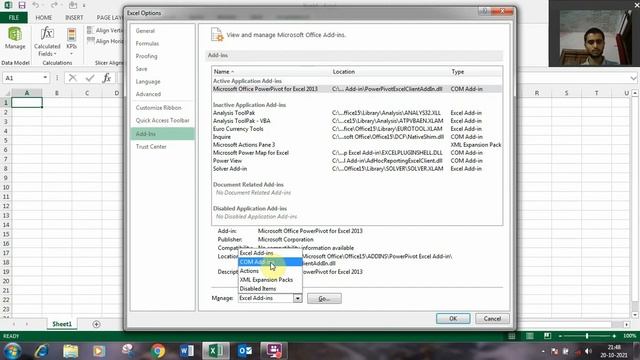Select Trust Center in options sidebar
The width and height of the screenshot is (640, 360).
162,147
